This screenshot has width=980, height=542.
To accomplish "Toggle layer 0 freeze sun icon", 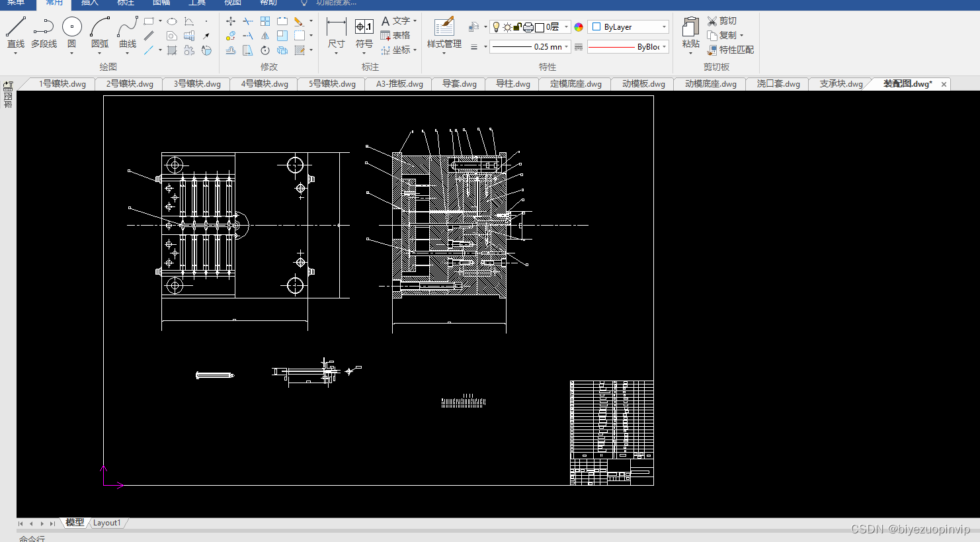I will tap(507, 27).
